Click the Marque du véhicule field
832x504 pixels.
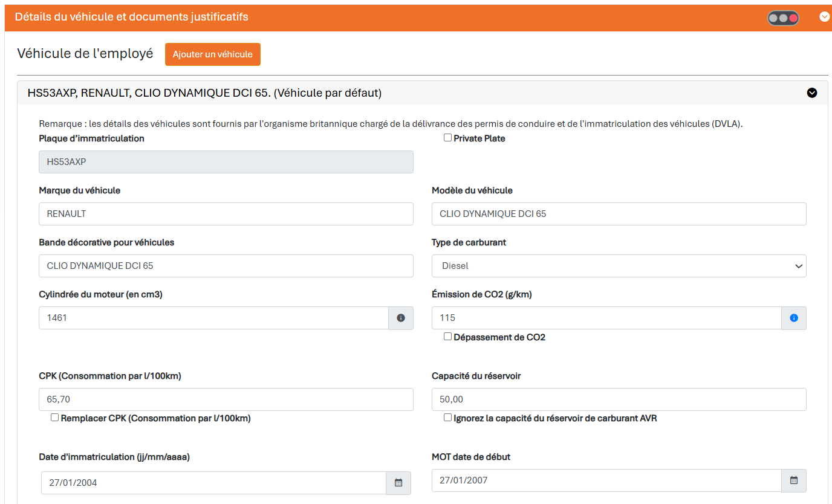click(x=226, y=214)
